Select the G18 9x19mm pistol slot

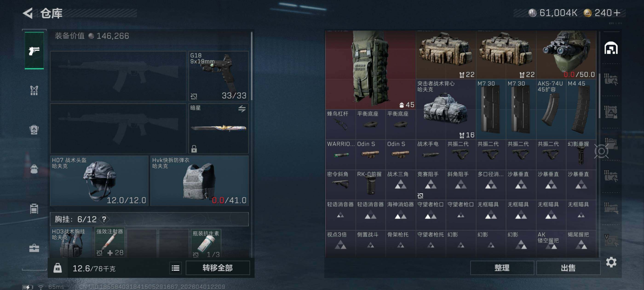(218, 76)
